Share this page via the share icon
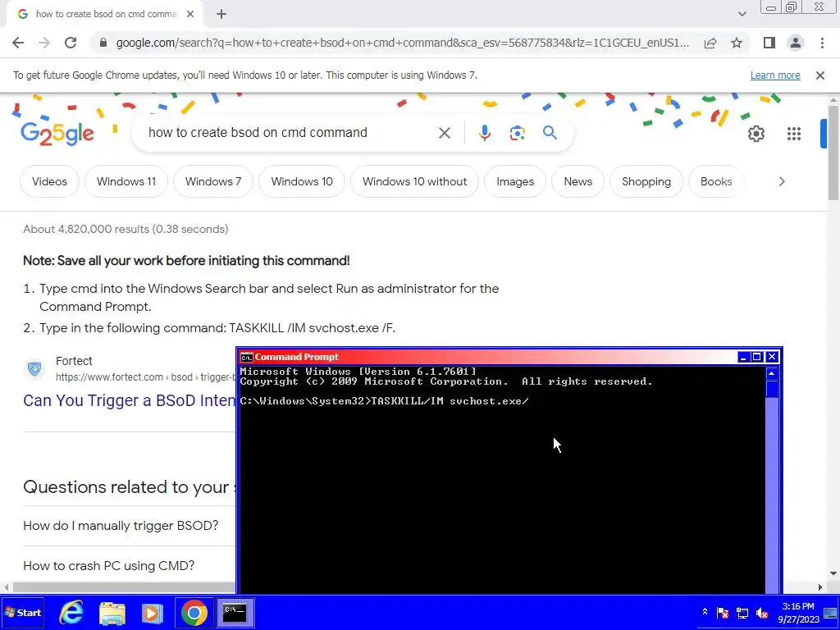The width and height of the screenshot is (840, 630). click(710, 43)
